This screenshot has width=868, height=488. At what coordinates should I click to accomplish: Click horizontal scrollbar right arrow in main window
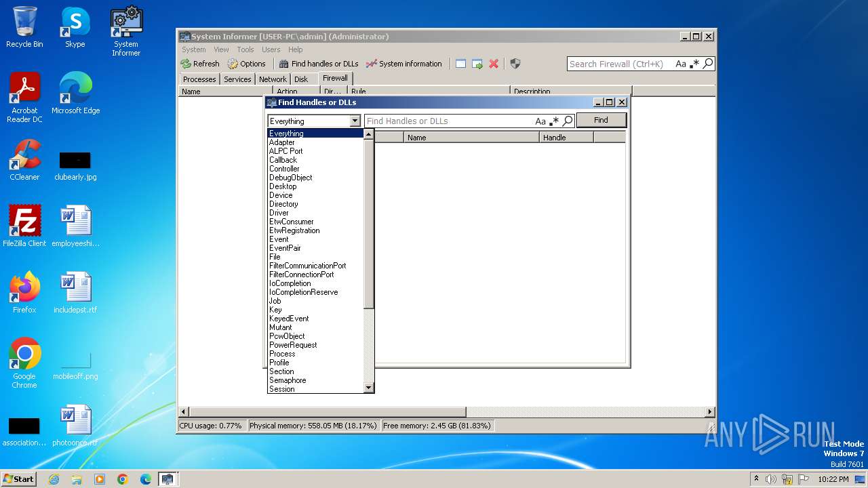pyautogui.click(x=710, y=411)
